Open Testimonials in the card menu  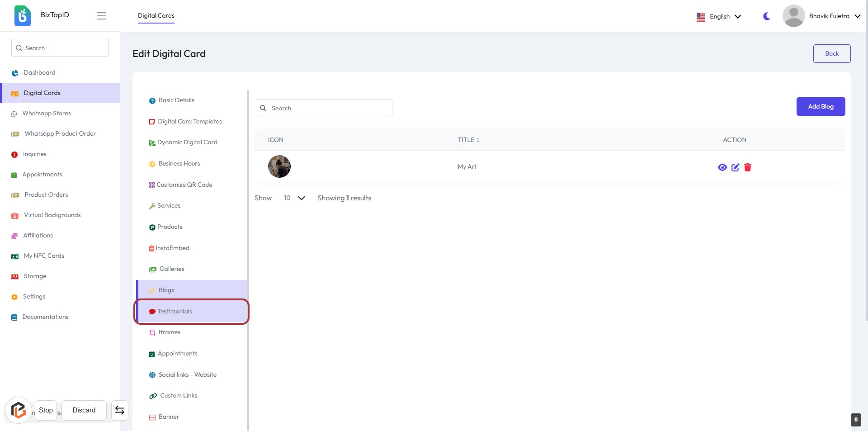(175, 312)
